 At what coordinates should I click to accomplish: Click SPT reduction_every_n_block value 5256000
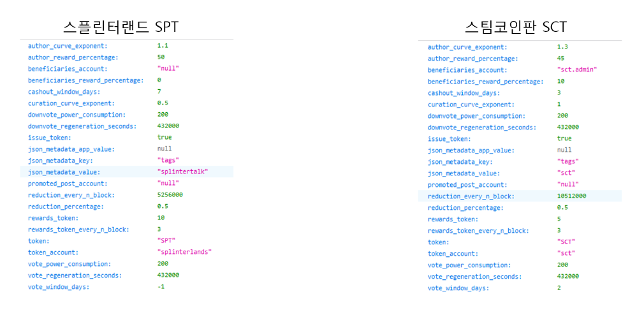pyautogui.click(x=170, y=194)
